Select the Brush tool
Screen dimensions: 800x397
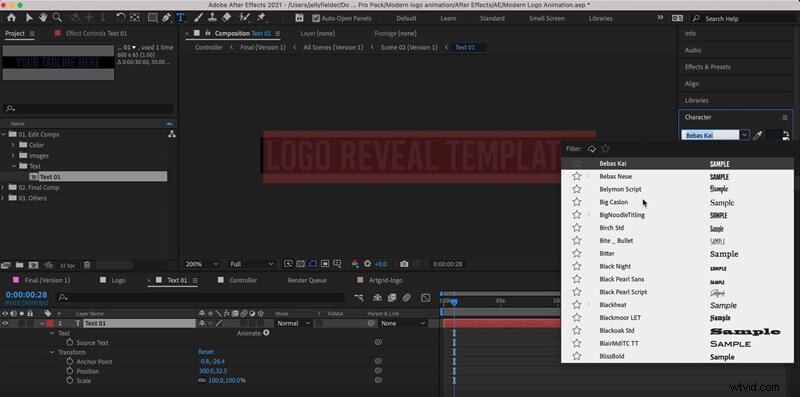[x=198, y=18]
